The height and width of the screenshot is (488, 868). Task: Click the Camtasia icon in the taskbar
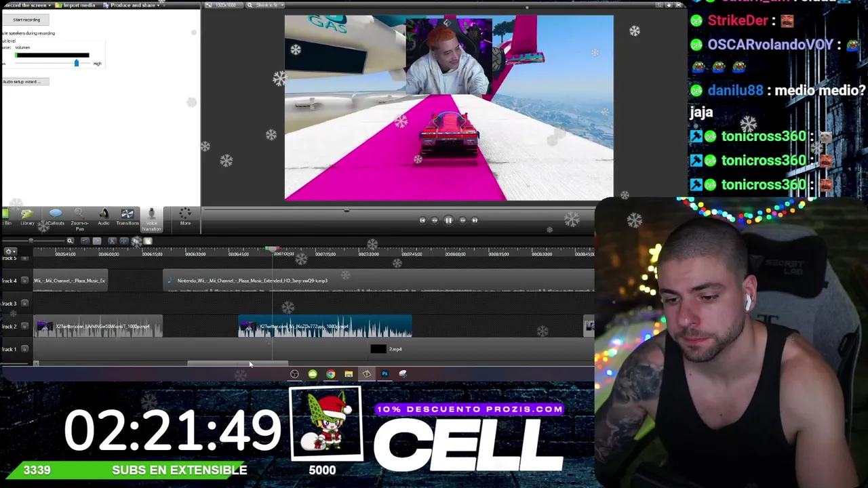coord(367,374)
